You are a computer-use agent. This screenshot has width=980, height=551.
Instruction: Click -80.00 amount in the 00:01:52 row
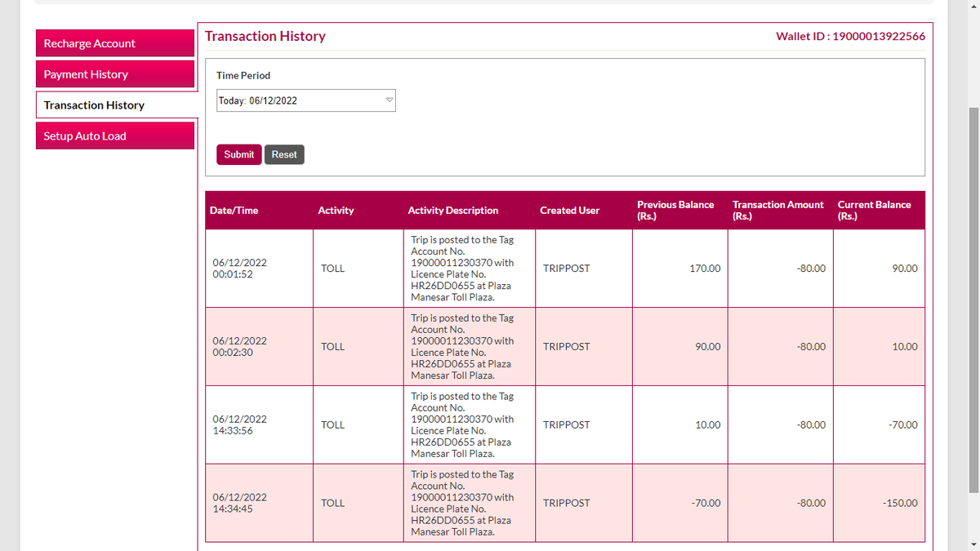coord(811,269)
